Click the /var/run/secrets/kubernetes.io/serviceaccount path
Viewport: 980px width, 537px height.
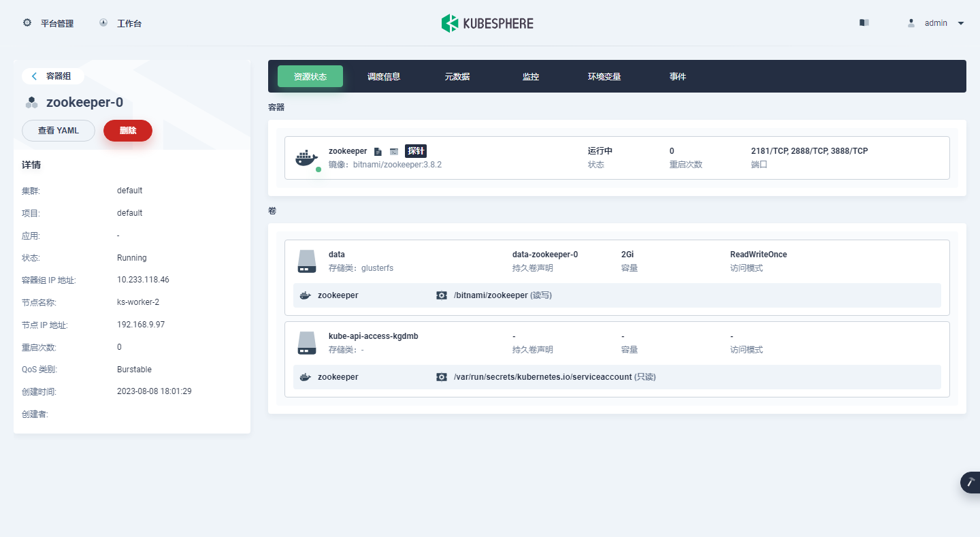pyautogui.click(x=543, y=377)
